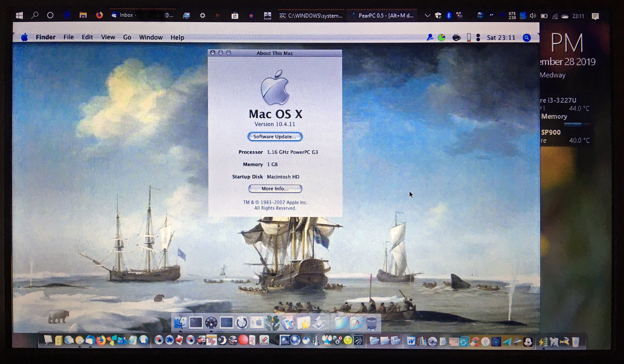
Task: Open Firefox in the bottom launcher dock
Action: (x=101, y=340)
